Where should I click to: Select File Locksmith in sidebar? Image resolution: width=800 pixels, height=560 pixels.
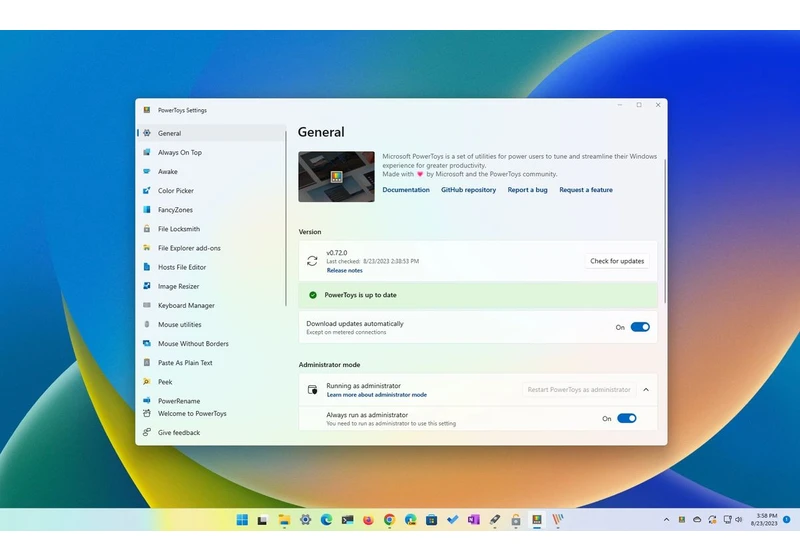tap(211, 228)
